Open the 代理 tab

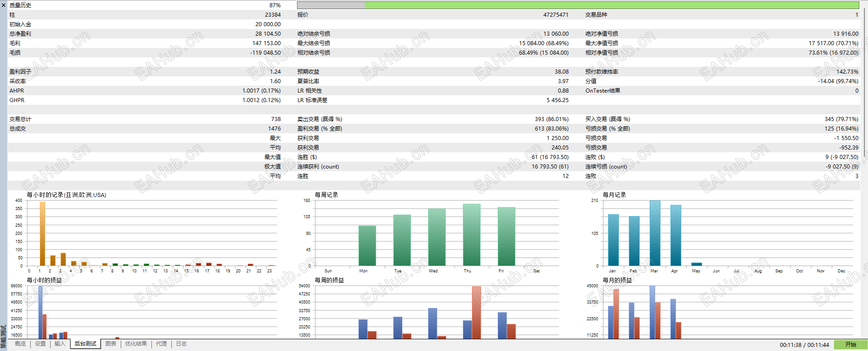pyautogui.click(x=161, y=344)
